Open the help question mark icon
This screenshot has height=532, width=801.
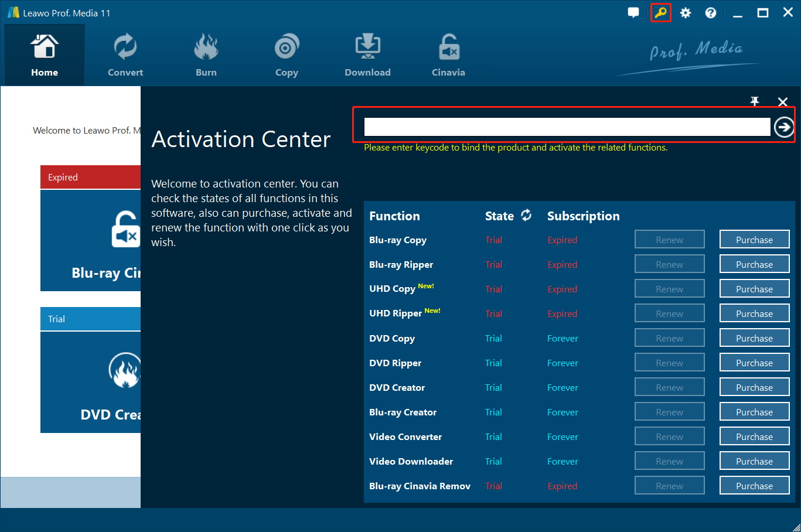click(x=711, y=13)
